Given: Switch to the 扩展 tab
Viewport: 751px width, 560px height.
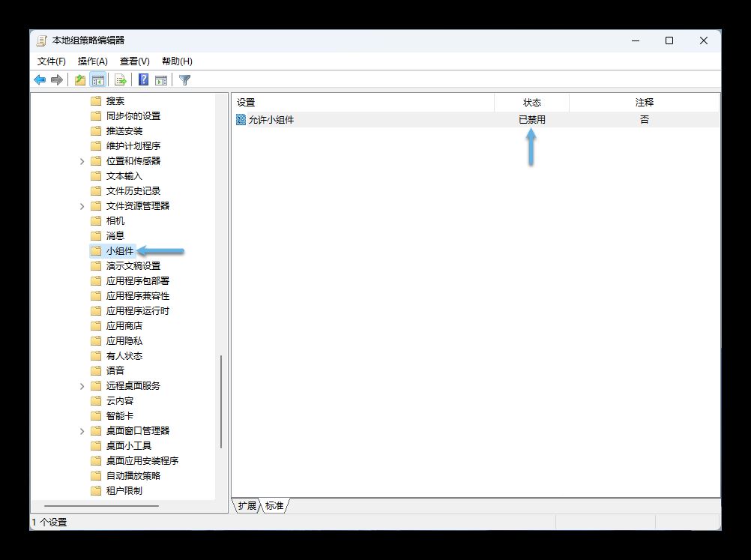Looking at the screenshot, I should [247, 506].
